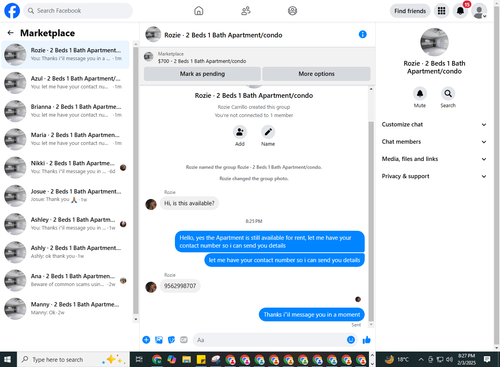Open the Manny conversation
Image resolution: width=500 pixels, height=367 pixels.
65,309
